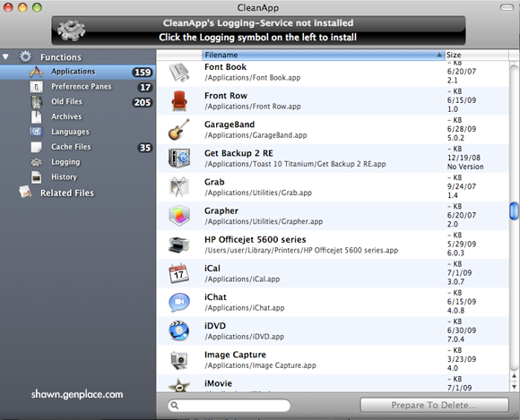
Task: Click the Cache Files icon
Action: 36,147
